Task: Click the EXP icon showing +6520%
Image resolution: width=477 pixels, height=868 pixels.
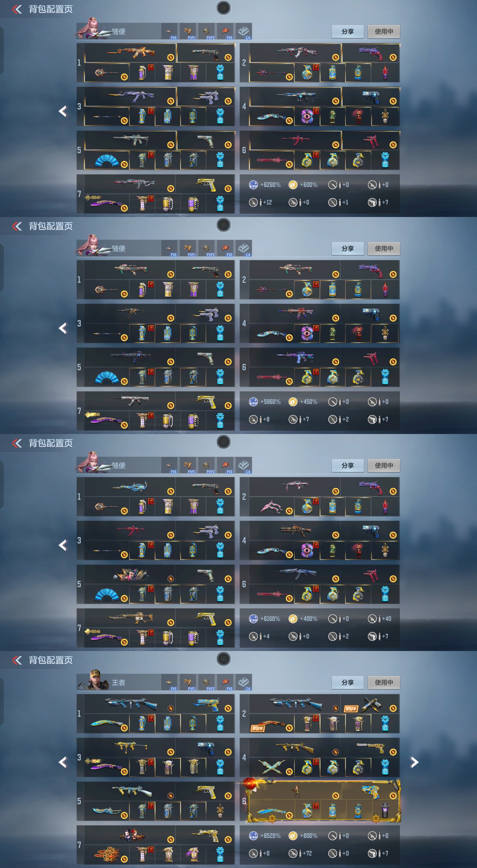Action: 253,836
